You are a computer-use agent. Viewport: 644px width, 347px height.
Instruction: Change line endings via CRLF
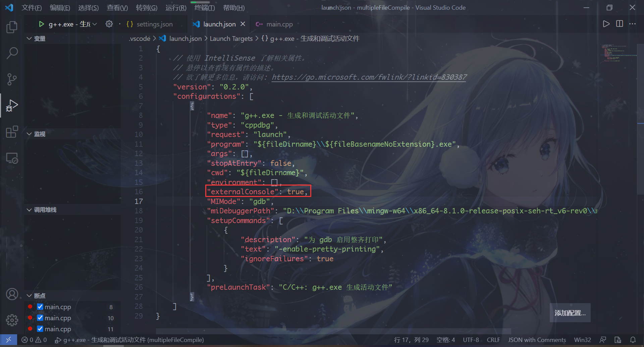tap(493, 340)
